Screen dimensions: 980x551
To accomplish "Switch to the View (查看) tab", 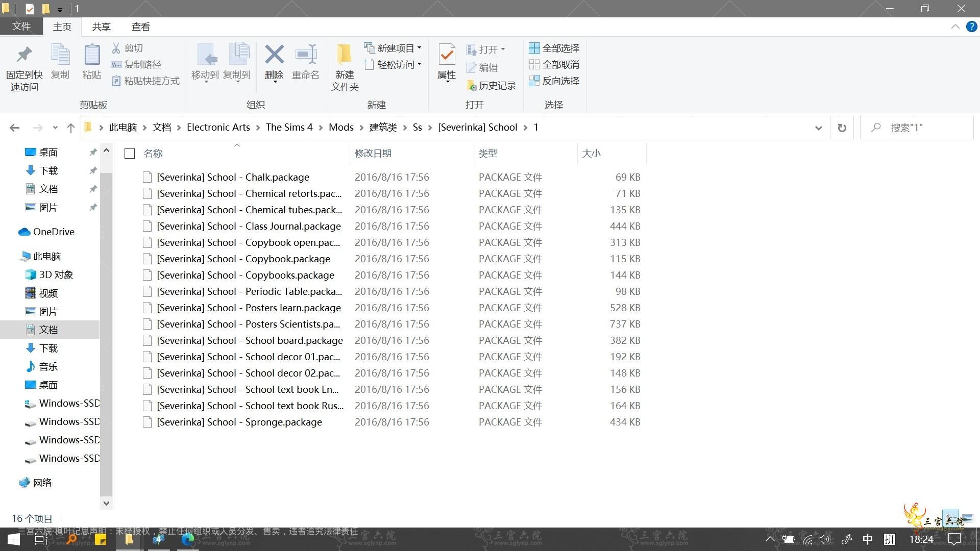I will pyautogui.click(x=140, y=27).
